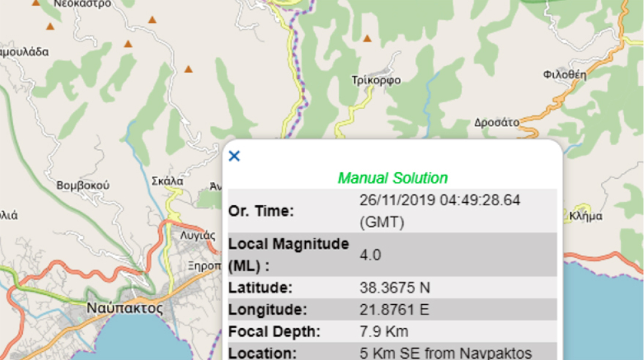The image size is (644, 360).
Task: Select the southernmost orange triangle station marker
Action: tap(188, 69)
